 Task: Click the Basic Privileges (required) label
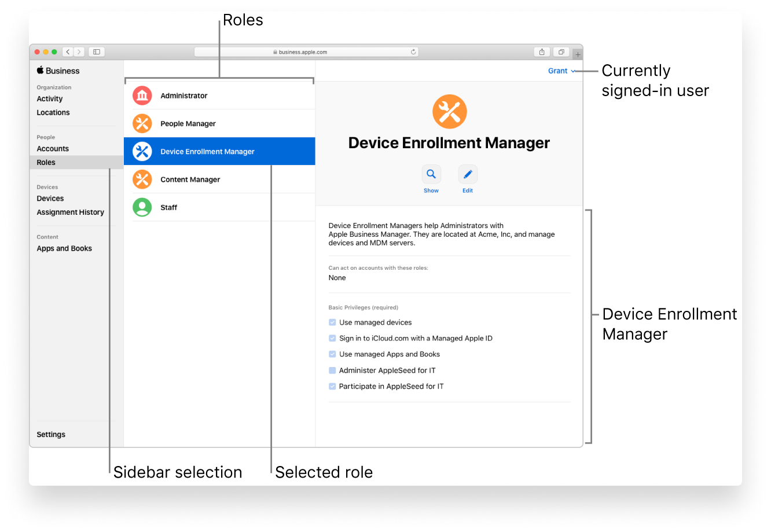(364, 307)
